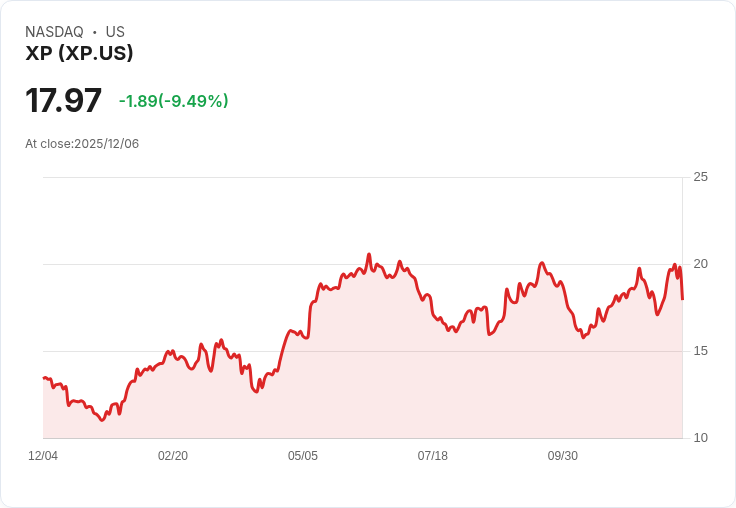Click the left start of the red price line
Viewport: 736px width, 508px height.
coord(44,378)
